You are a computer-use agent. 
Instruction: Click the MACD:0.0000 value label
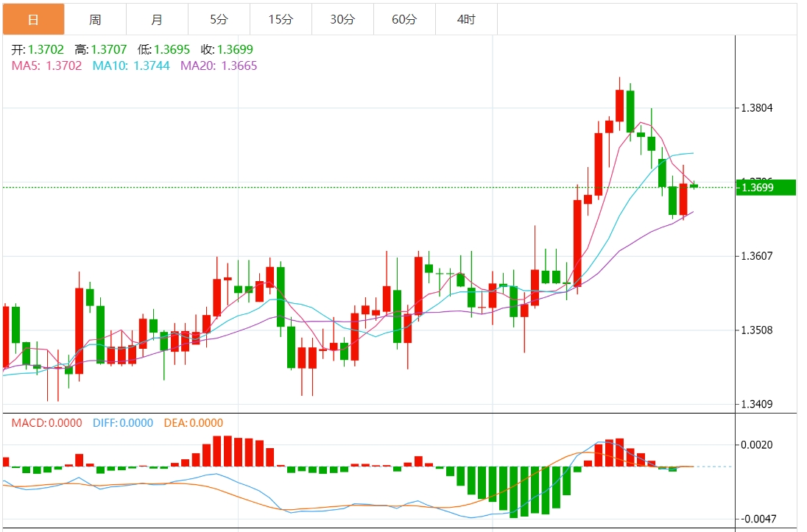47,423
